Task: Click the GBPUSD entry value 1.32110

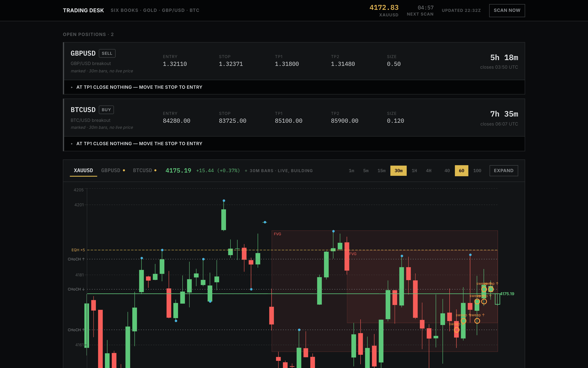Action: pos(175,64)
